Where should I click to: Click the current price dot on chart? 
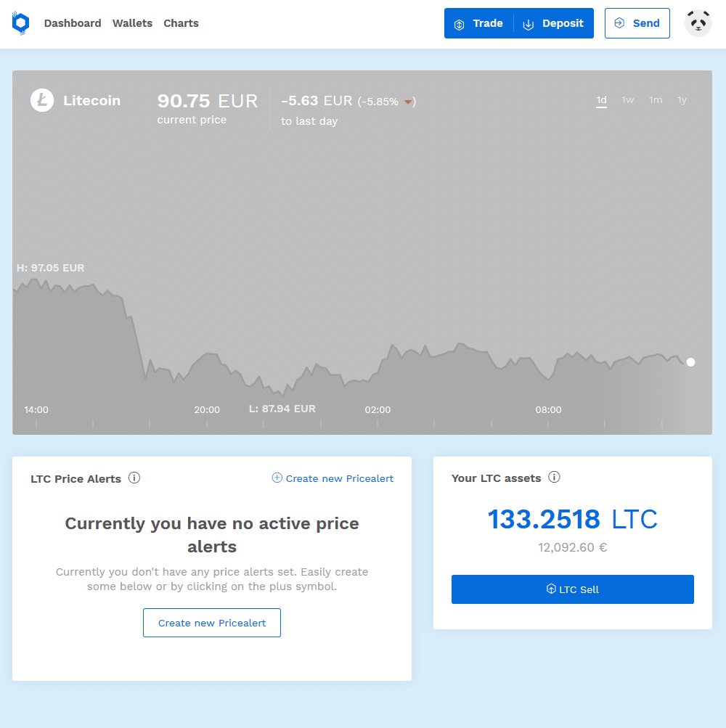(x=690, y=362)
